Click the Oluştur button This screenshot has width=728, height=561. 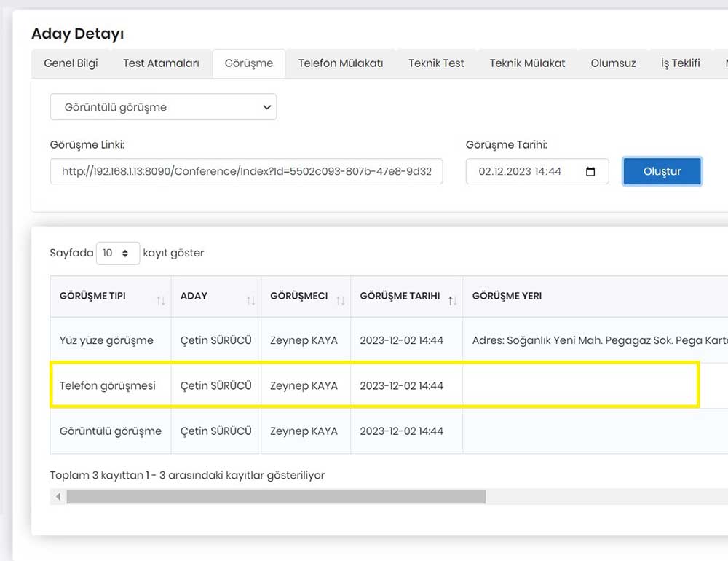662,171
